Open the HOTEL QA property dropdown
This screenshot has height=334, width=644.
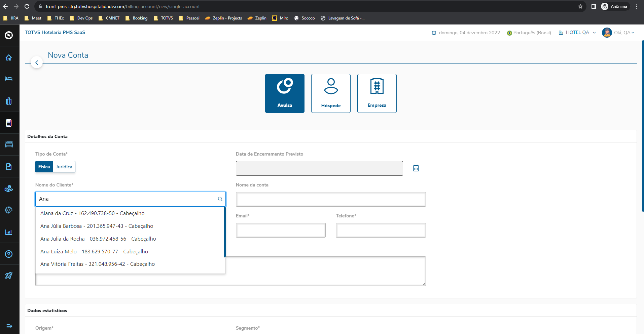[577, 33]
